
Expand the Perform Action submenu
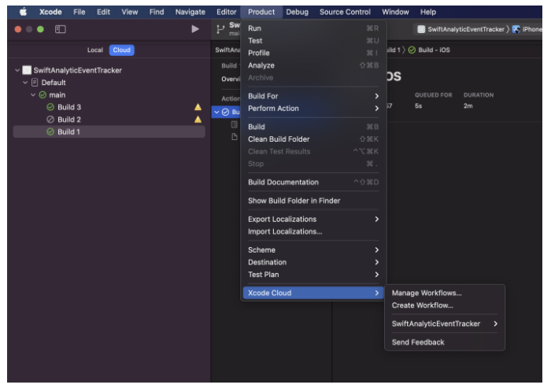click(x=313, y=108)
